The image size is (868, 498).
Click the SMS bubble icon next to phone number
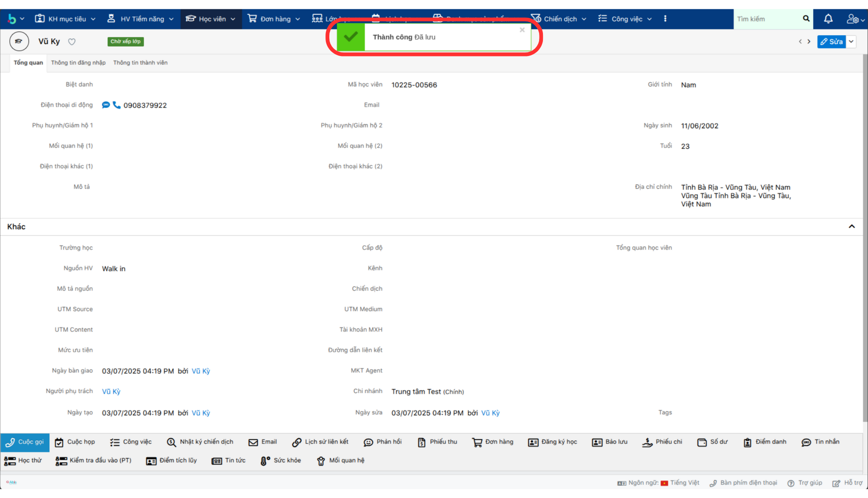(106, 105)
